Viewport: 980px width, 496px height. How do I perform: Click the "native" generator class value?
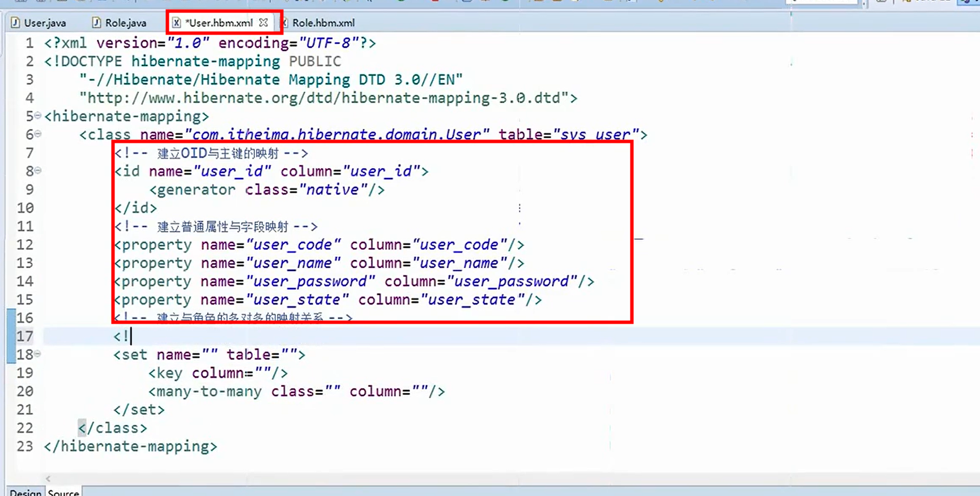(x=333, y=189)
